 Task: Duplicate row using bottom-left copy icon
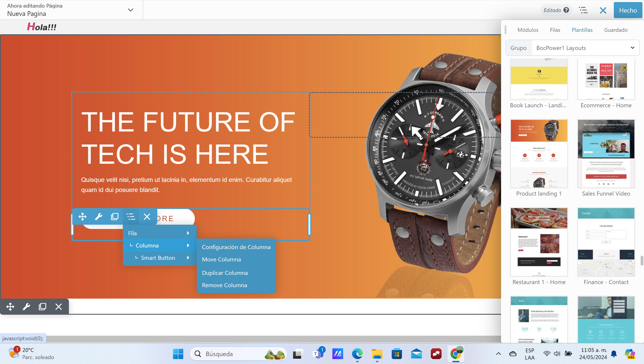pos(42,306)
